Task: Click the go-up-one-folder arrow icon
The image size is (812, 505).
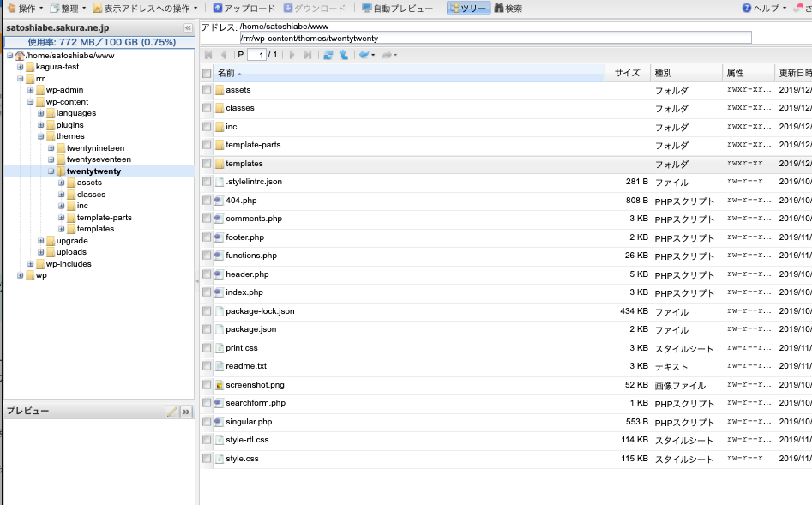Action: pos(343,55)
